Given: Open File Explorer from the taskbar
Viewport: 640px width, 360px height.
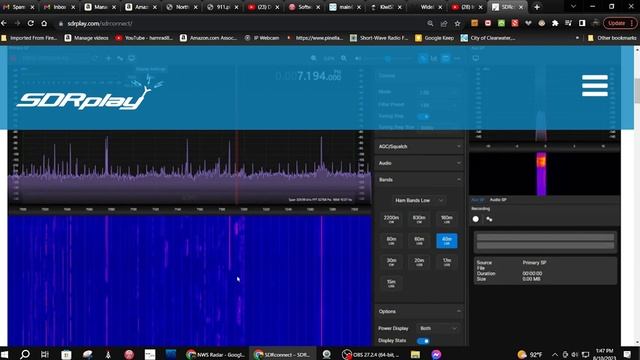Looking at the screenshot, I should [415, 354].
